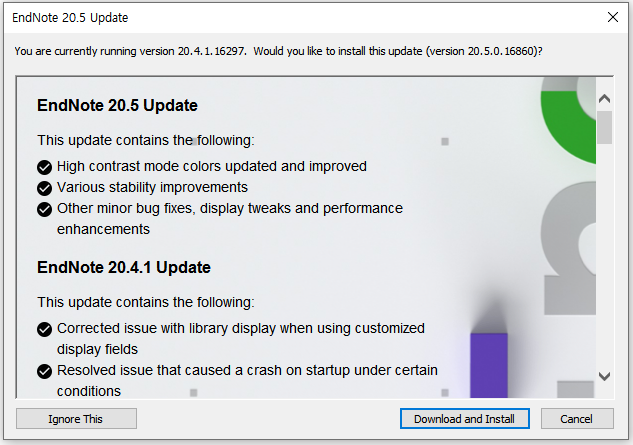
Task: Click the High contrast mode colors line
Action: (212, 166)
